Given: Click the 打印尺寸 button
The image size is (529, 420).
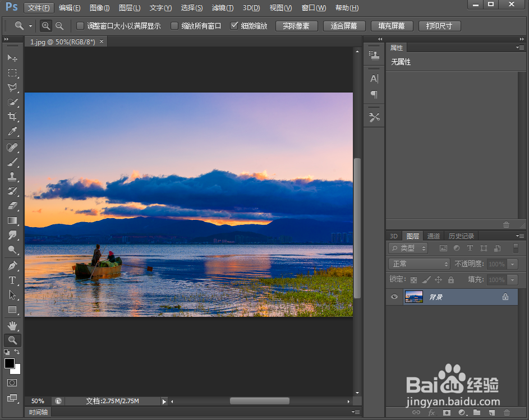Looking at the screenshot, I should pyautogui.click(x=439, y=26).
